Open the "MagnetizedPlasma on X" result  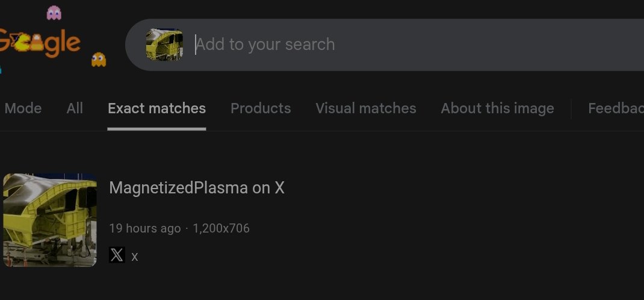(196, 188)
